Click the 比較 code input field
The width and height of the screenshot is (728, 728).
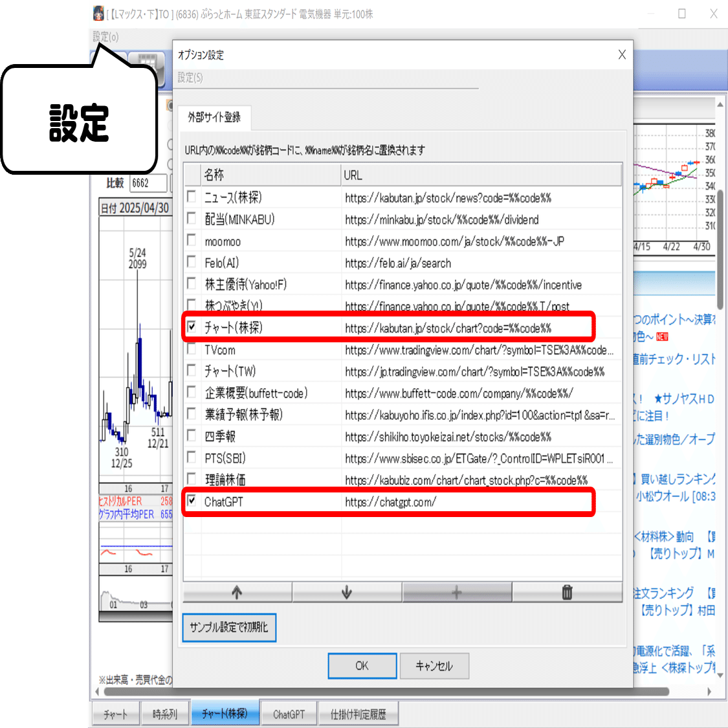click(x=149, y=183)
